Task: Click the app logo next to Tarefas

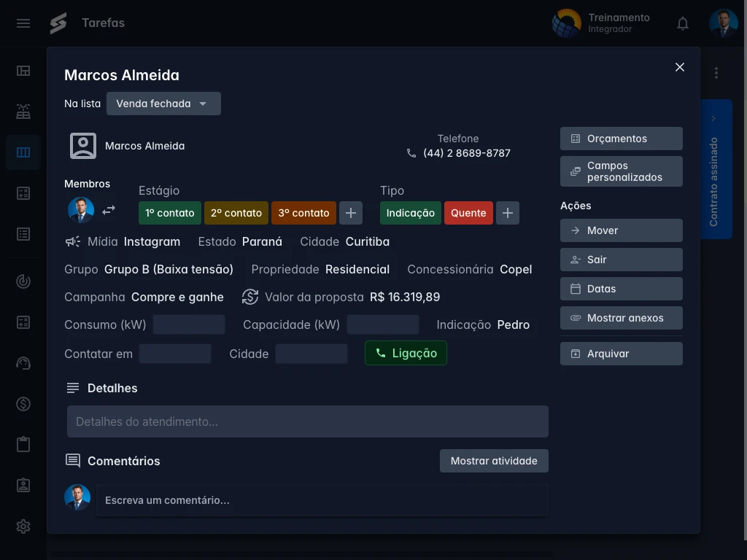Action: point(58,23)
